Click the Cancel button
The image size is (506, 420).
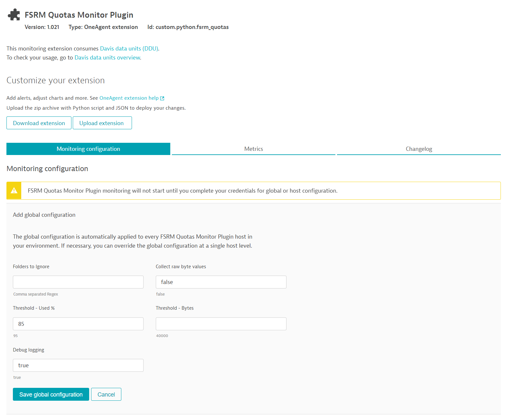pyautogui.click(x=106, y=394)
